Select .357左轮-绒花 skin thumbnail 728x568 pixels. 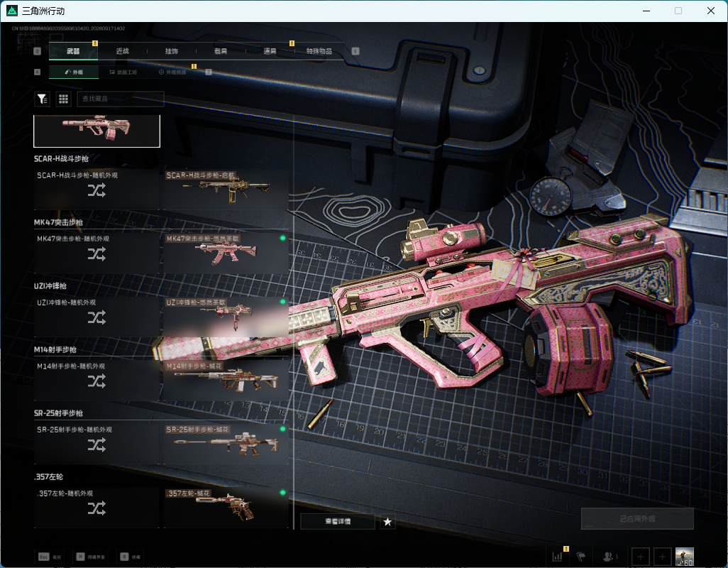tap(226, 507)
